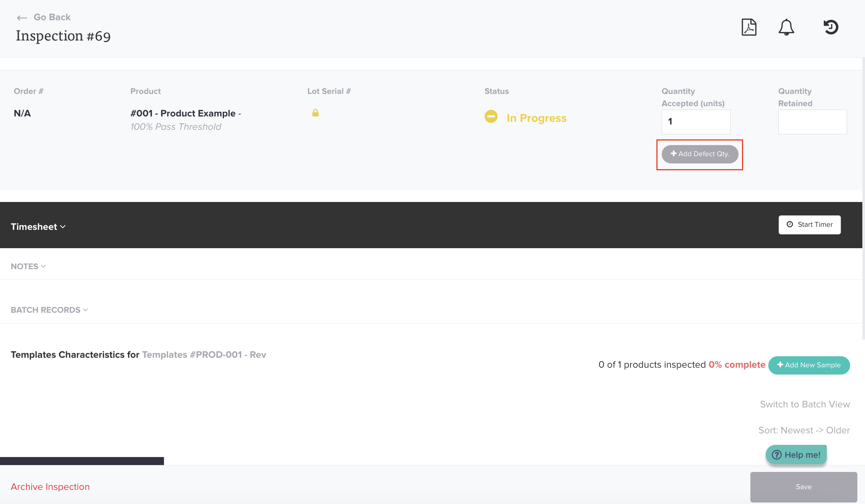The image size is (865, 504).
Task: Open the notifications bell
Action: 786,27
